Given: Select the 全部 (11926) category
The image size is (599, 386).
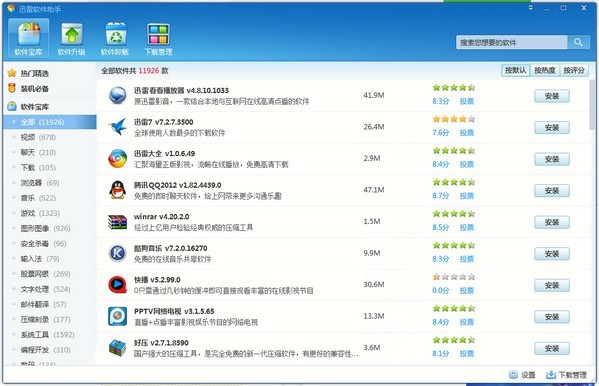Looking at the screenshot, I should (x=50, y=122).
